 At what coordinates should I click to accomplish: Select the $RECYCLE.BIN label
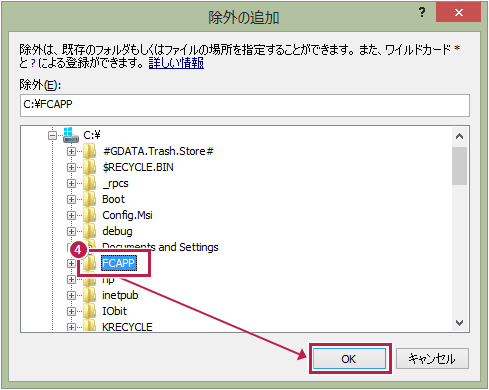coord(138,167)
